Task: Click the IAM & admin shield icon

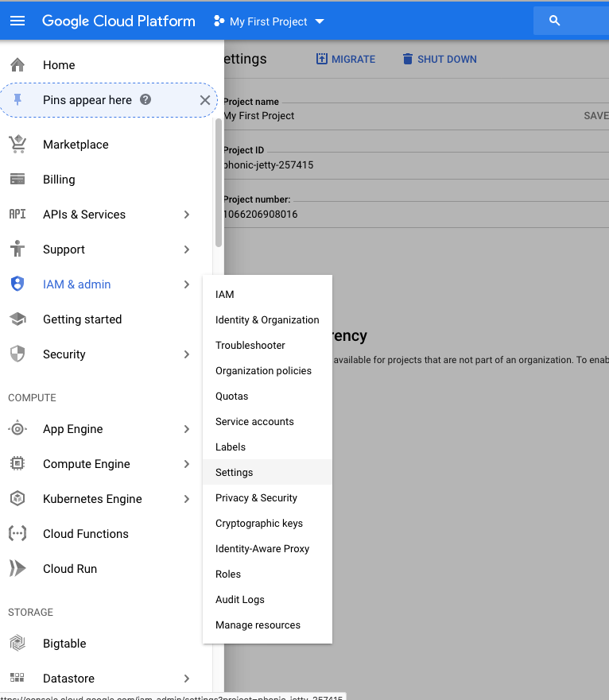Action: tap(17, 284)
